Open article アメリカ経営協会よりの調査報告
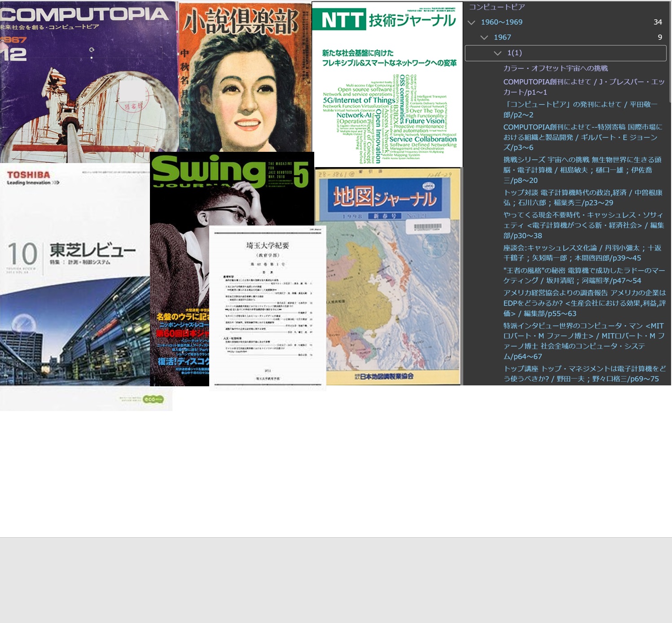Screen dimensions: 672x623 pos(584,303)
